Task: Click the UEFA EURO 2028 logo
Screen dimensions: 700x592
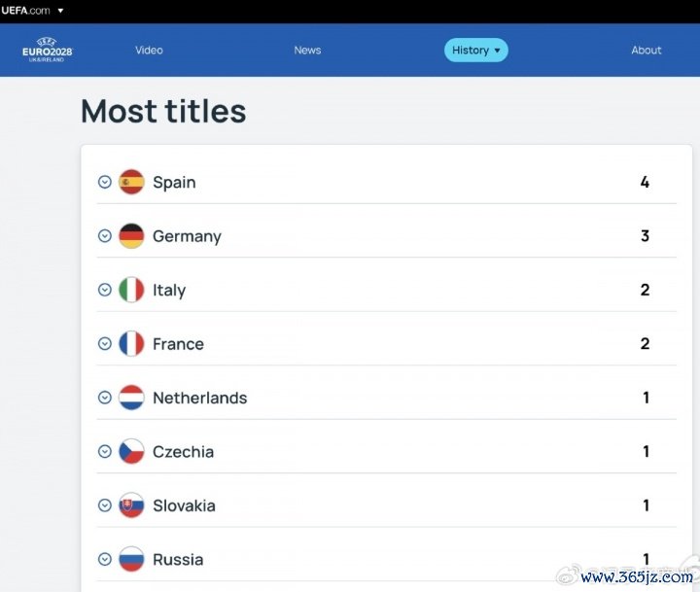Action: (47, 50)
